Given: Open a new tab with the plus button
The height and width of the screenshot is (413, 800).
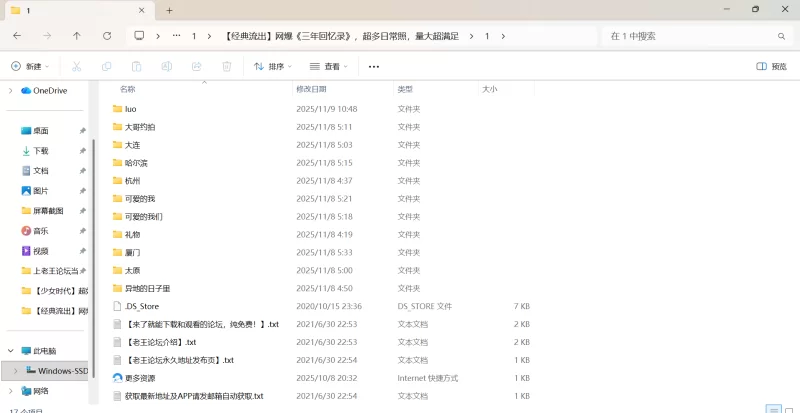Looking at the screenshot, I should (169, 10).
